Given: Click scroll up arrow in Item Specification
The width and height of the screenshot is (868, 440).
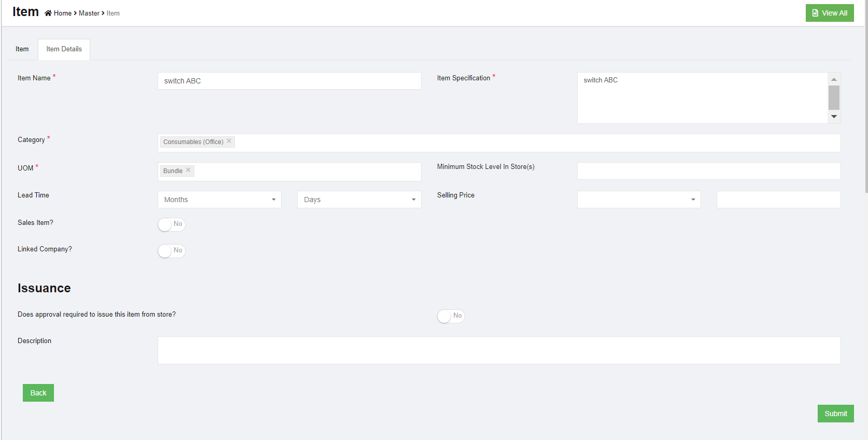Looking at the screenshot, I should pos(834,79).
